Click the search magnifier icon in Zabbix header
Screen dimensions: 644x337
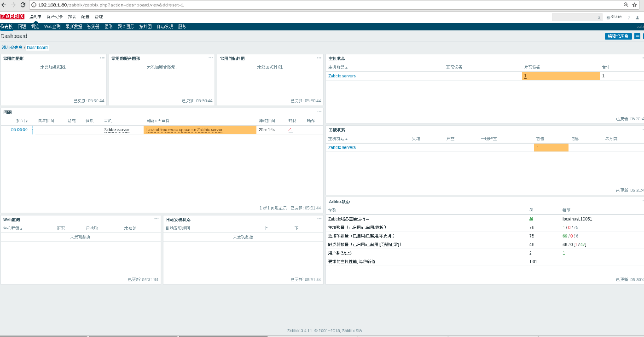coord(599,17)
